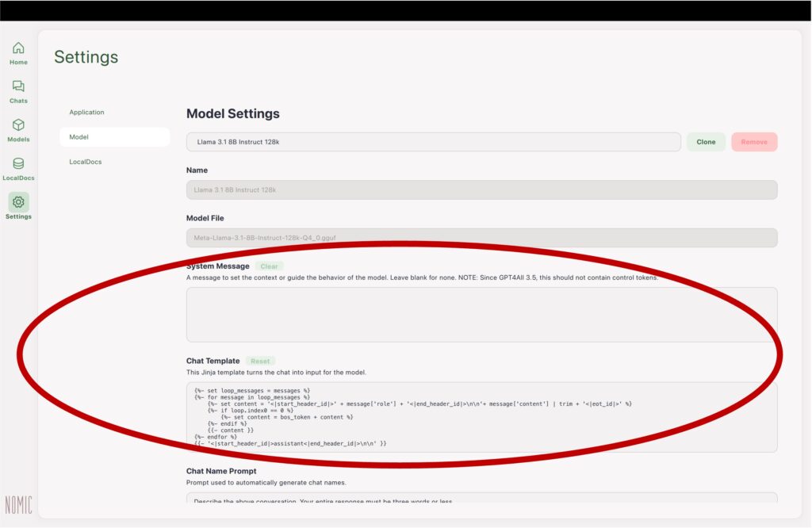Click the Chat Name Prompt field
The height and width of the screenshot is (528, 812).
coord(481,499)
